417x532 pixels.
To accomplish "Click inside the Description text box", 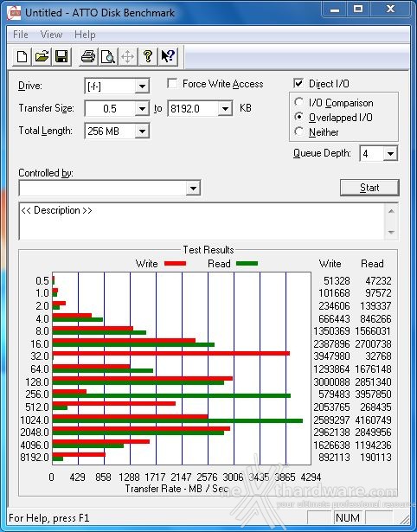I will tap(202, 221).
